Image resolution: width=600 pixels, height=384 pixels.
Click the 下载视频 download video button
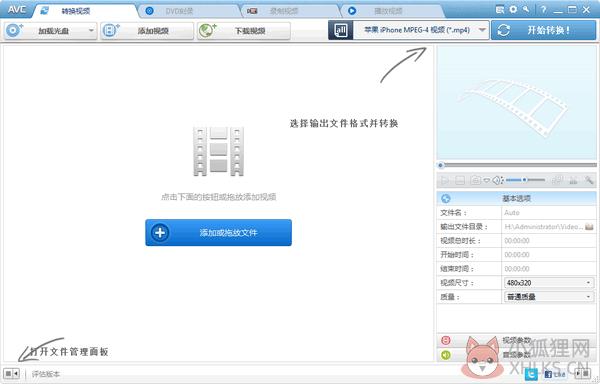click(x=244, y=31)
